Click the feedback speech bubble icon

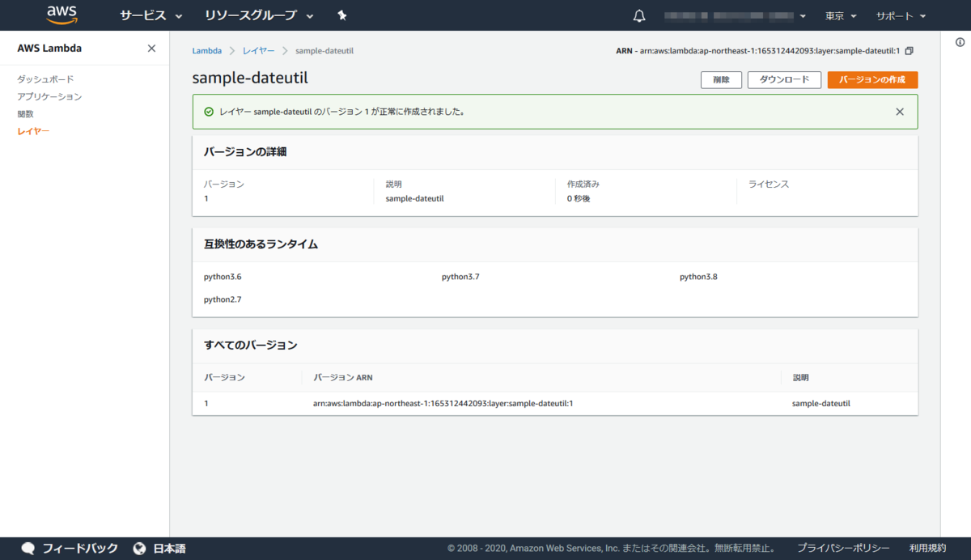click(28, 549)
